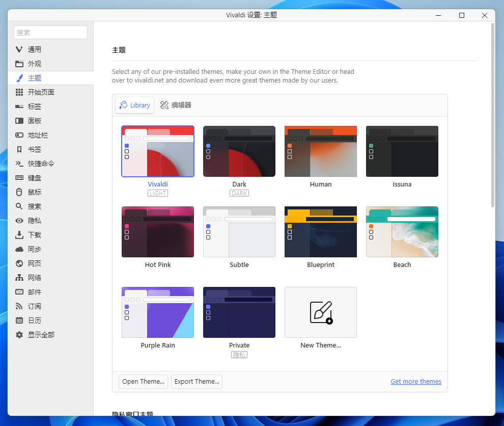Show all settings via 显示全部
Image resolution: width=504 pixels, height=426 pixels.
(50, 335)
